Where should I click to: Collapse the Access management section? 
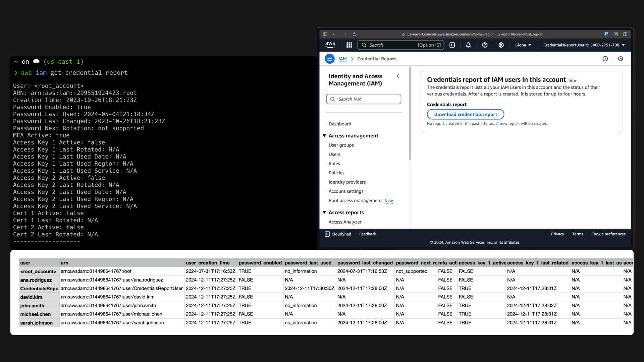pos(324,135)
